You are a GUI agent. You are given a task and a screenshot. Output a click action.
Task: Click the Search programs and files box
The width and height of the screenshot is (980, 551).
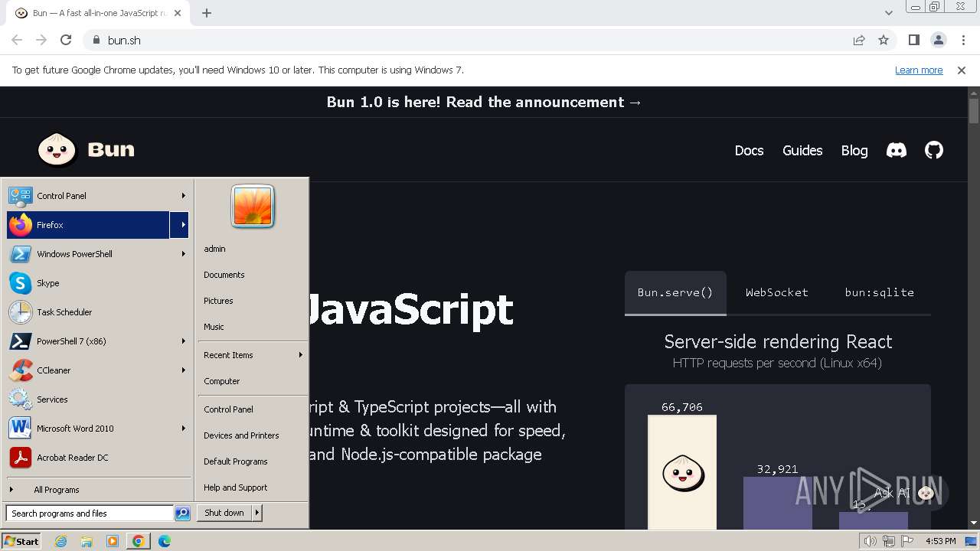[90, 514]
